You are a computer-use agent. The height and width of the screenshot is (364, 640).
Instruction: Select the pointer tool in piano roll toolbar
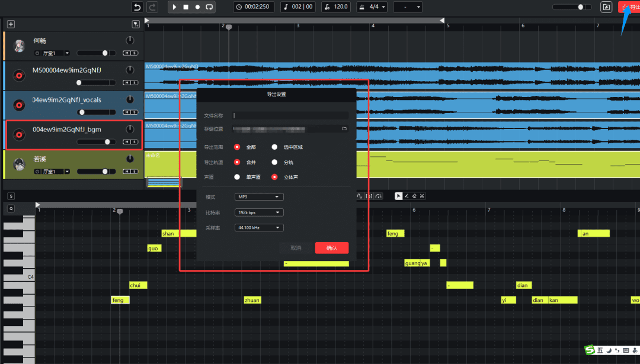tap(398, 196)
